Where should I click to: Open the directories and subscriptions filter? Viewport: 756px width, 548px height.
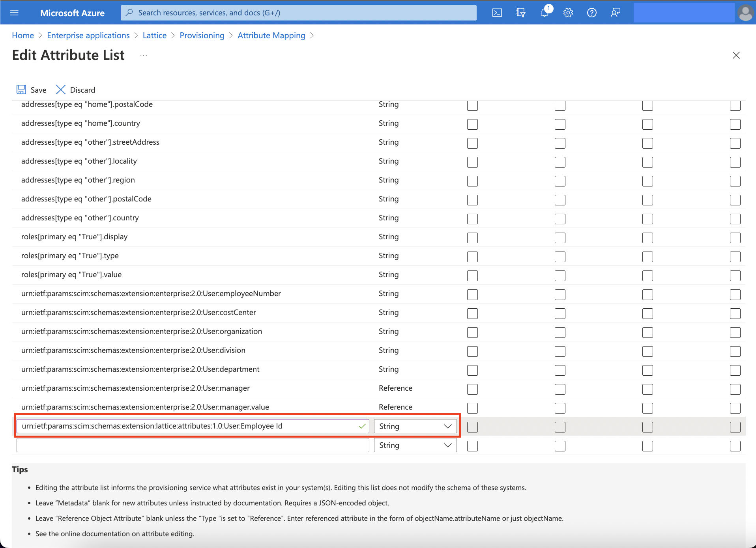pyautogui.click(x=521, y=12)
